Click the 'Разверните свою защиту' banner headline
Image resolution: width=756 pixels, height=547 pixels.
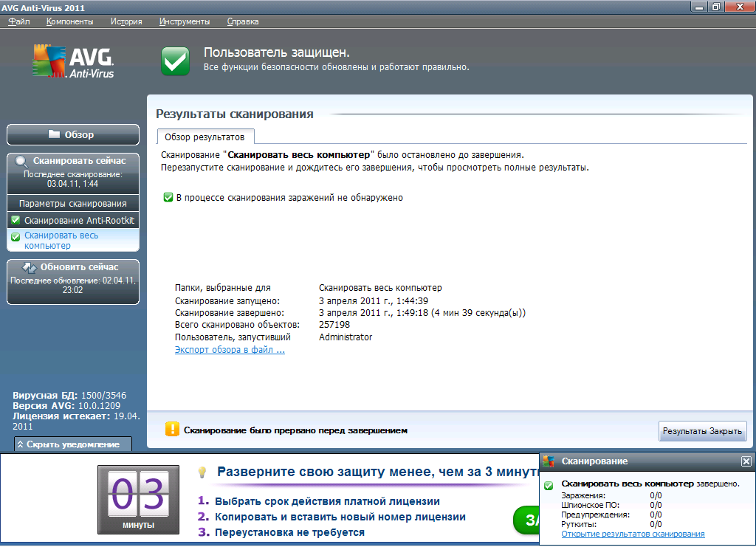(378, 472)
